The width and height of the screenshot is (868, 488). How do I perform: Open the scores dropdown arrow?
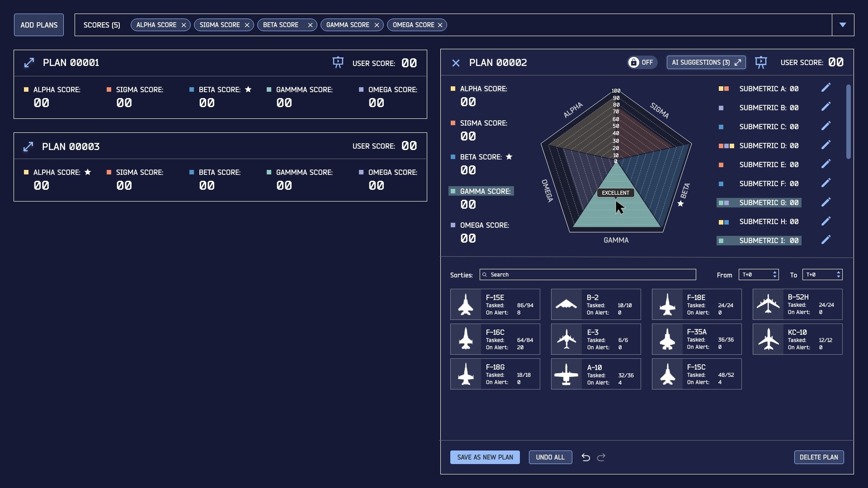(843, 25)
